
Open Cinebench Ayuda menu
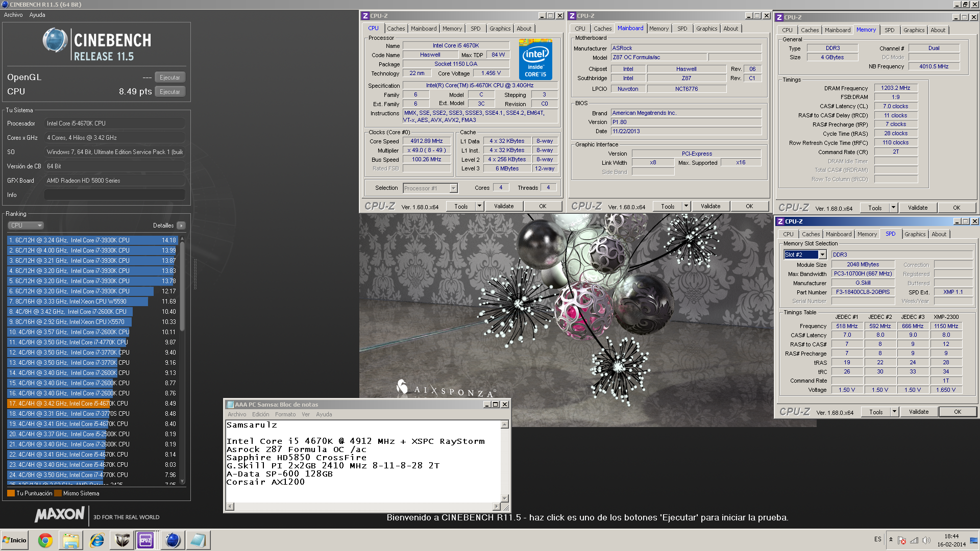[37, 15]
